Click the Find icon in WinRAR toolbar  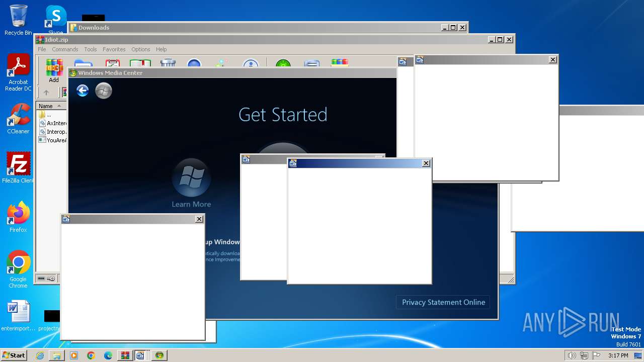194,63
